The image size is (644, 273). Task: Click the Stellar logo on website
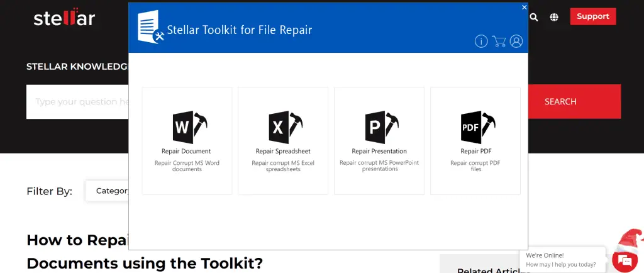[x=65, y=17]
